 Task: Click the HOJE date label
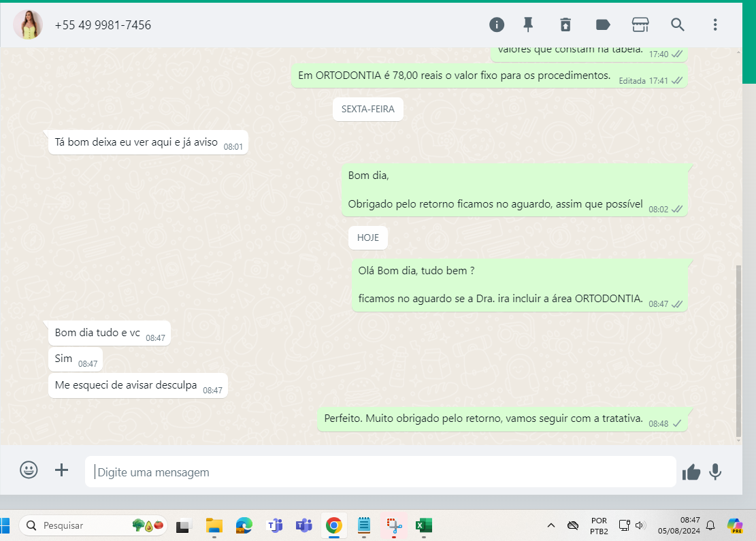point(368,237)
